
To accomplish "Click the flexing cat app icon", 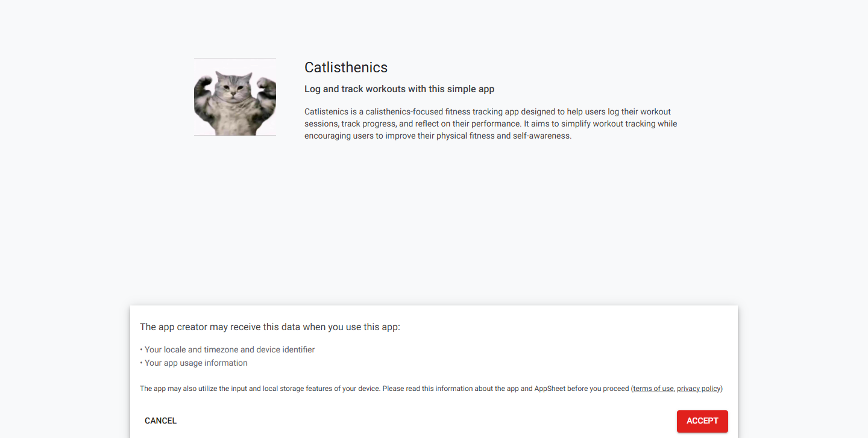I will tap(235, 96).
